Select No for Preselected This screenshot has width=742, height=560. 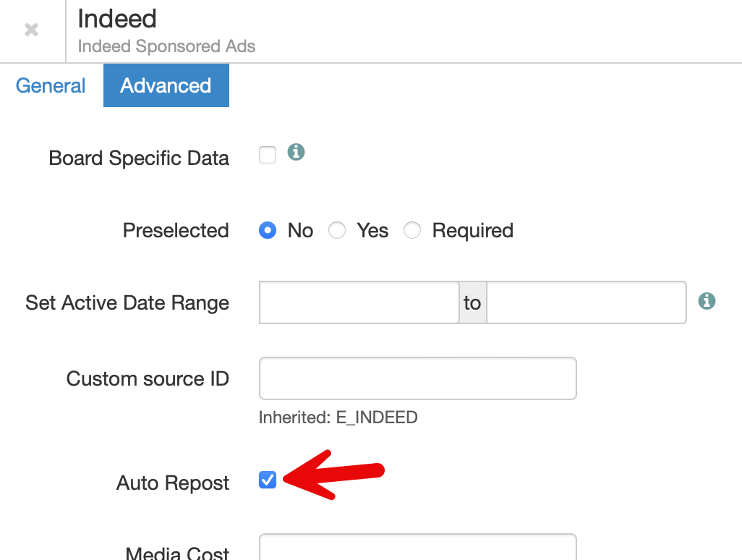(x=268, y=229)
